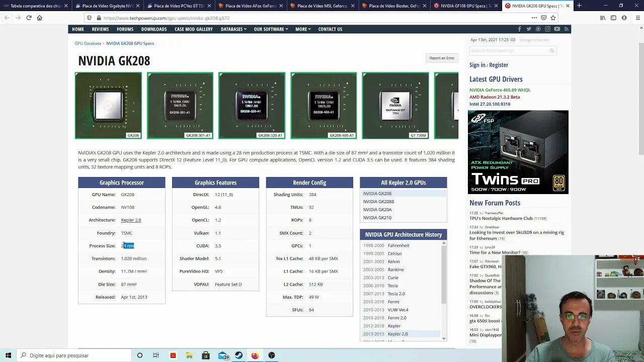Open the RSS feed icon
Viewport: 644px width, 362px height.
(566, 29)
